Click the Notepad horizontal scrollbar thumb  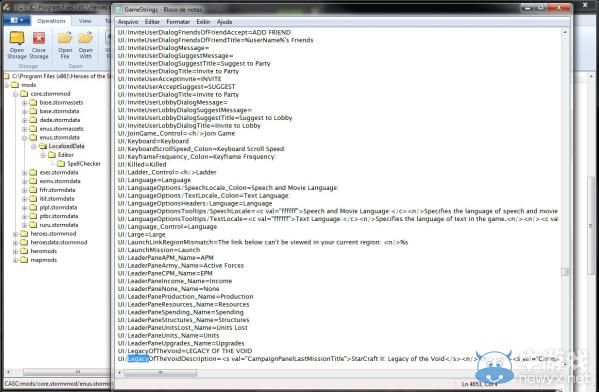coord(160,373)
